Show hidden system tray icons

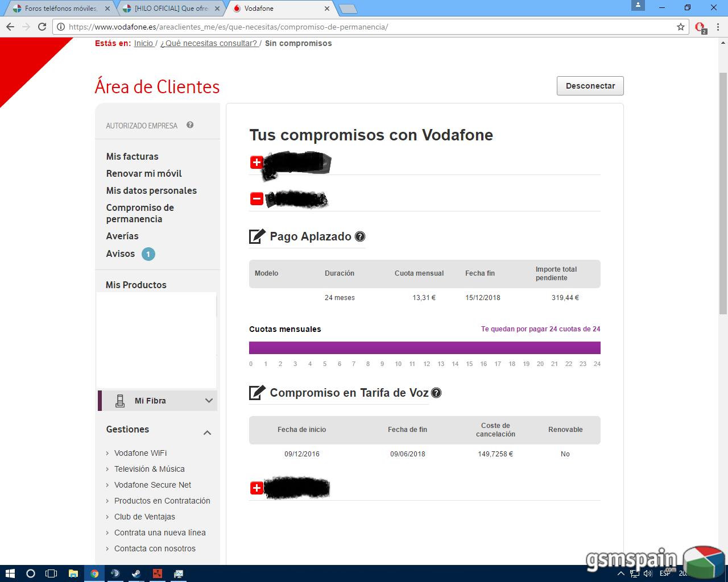pos(621,573)
